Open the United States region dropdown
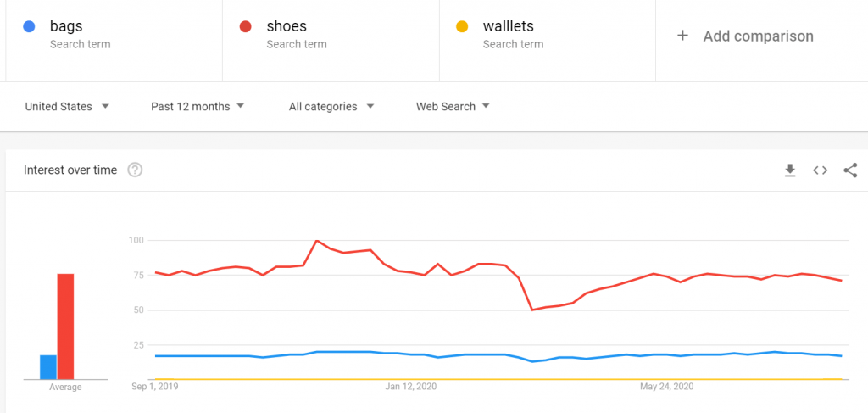This screenshot has height=413, width=868. click(x=67, y=106)
